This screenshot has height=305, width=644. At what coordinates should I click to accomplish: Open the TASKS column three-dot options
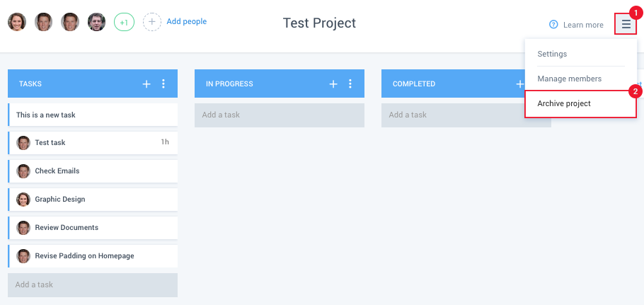(163, 84)
